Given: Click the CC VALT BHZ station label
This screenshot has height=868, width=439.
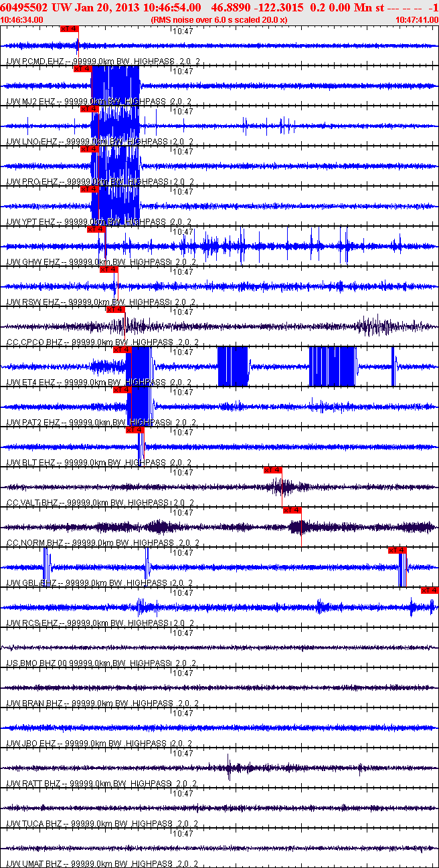Looking at the screenshot, I should 32,502.
